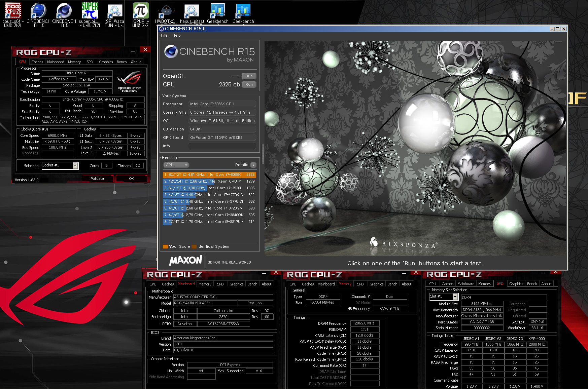Switch to SPD tab in top-left CPU-Z
Image resolution: width=588 pixels, height=389 pixels.
(90, 62)
